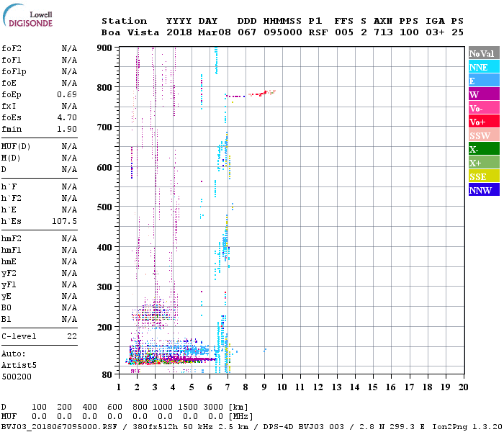This screenshot has width=504, height=432.
Task: Select the SSW salmon legend swatch
Action: pyautogui.click(x=484, y=135)
